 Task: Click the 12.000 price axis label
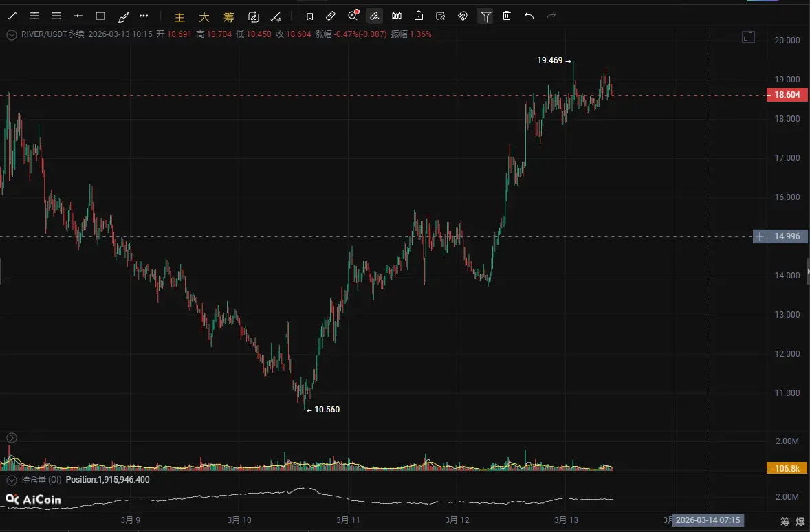[x=787, y=354]
